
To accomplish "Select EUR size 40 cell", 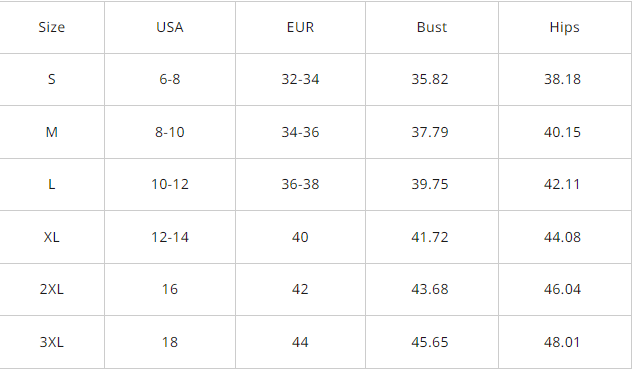I will [x=300, y=237].
